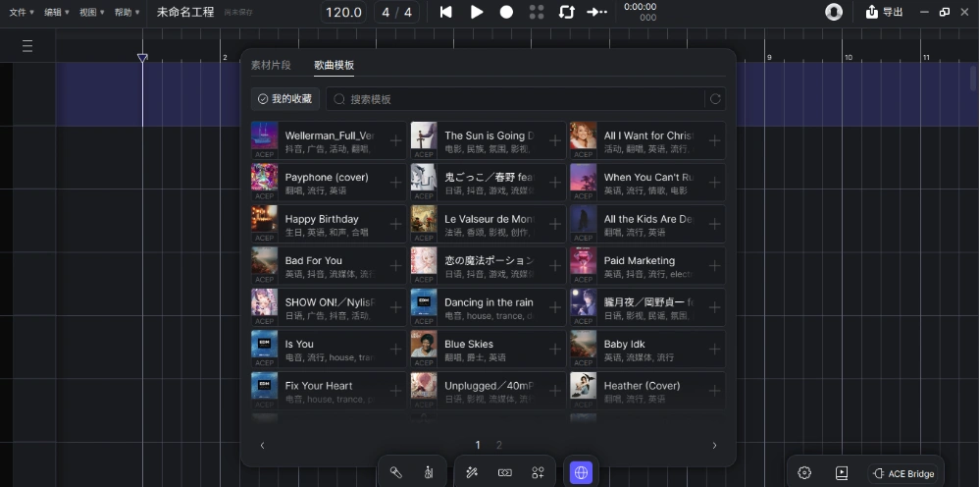Open ACE Bridge
This screenshot has height=487, width=980.
(x=903, y=473)
